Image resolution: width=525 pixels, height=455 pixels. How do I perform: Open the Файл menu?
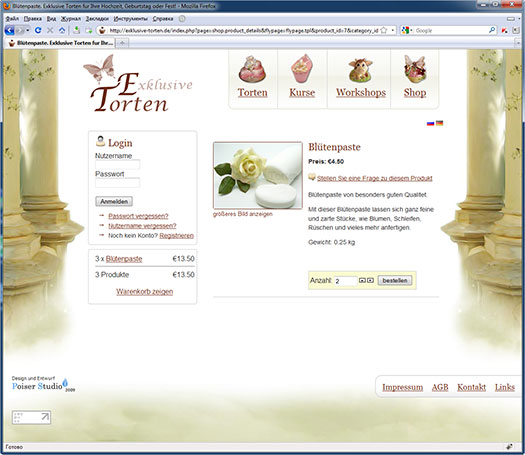point(12,19)
